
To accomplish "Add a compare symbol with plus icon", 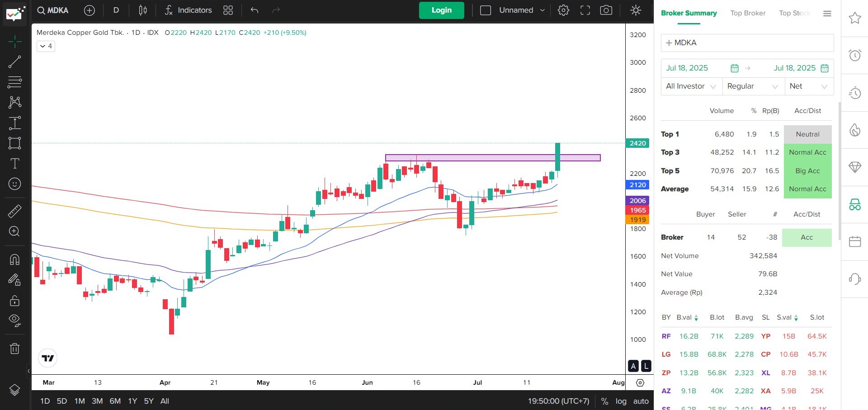I will click(x=90, y=10).
